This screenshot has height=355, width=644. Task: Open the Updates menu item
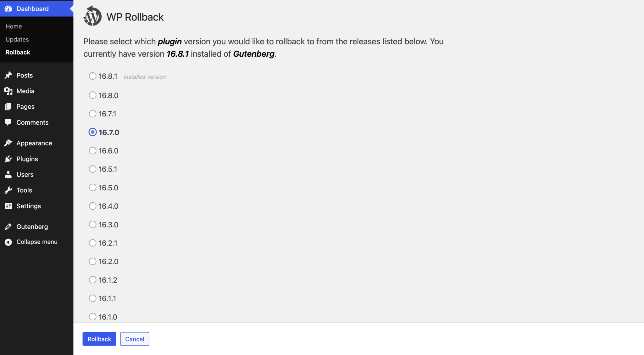(x=17, y=39)
